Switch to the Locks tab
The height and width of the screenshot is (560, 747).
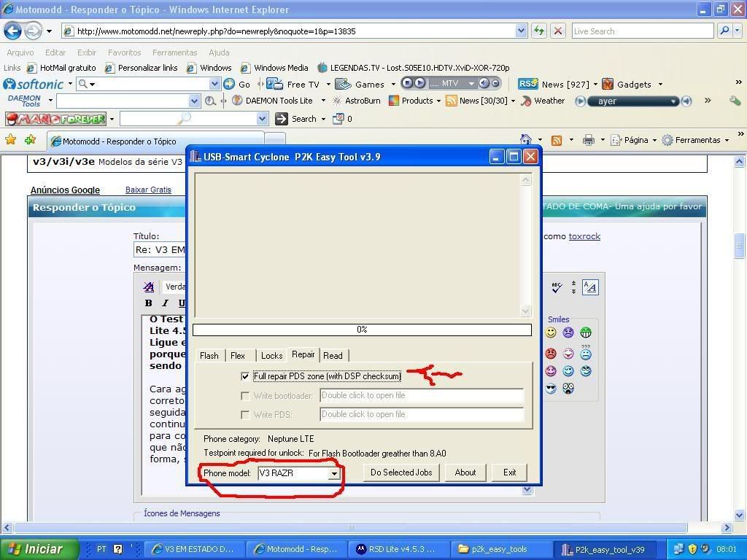point(271,356)
